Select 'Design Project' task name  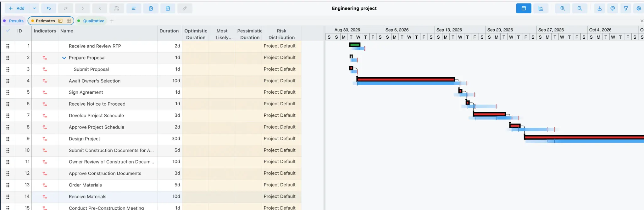(84, 139)
